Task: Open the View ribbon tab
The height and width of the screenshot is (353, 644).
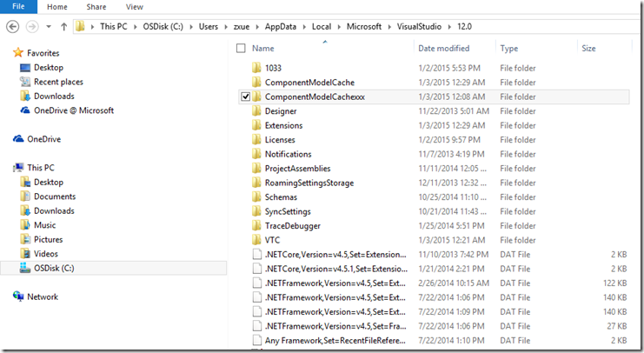Action: (135, 7)
